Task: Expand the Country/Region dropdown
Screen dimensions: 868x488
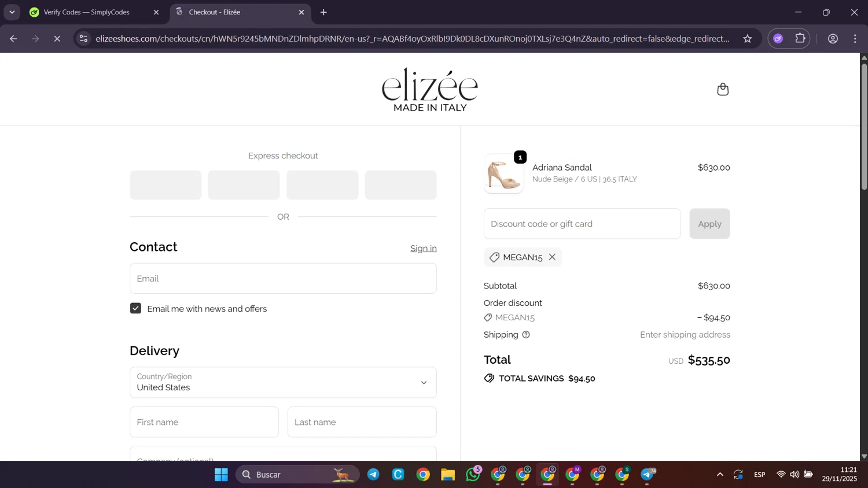Action: tap(283, 382)
